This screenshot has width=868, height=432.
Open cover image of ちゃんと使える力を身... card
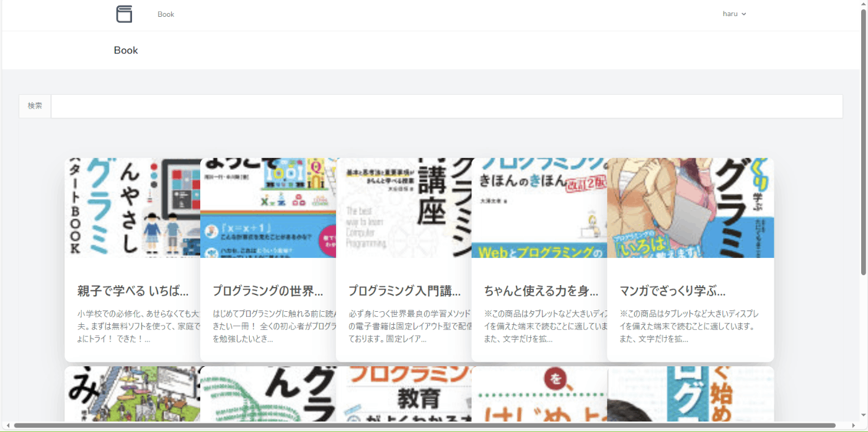click(539, 208)
